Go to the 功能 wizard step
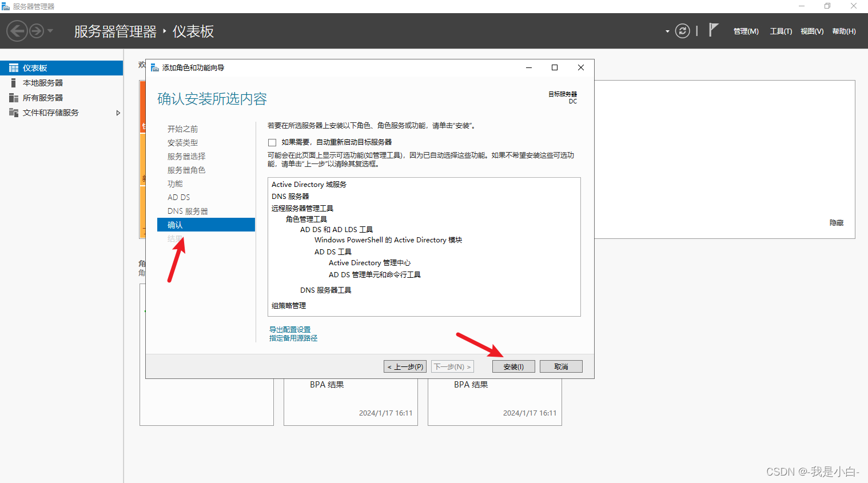Viewport: 868px width, 483px height. [x=175, y=184]
